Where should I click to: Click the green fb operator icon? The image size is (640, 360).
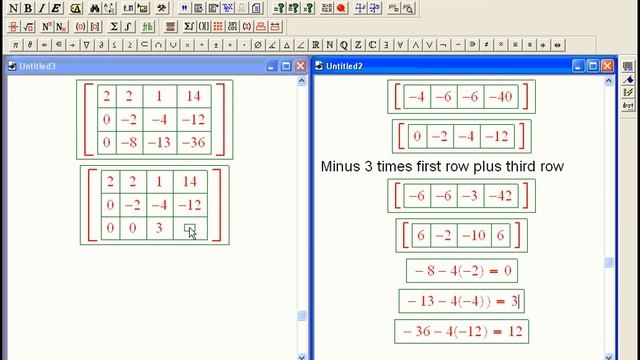coord(148,27)
